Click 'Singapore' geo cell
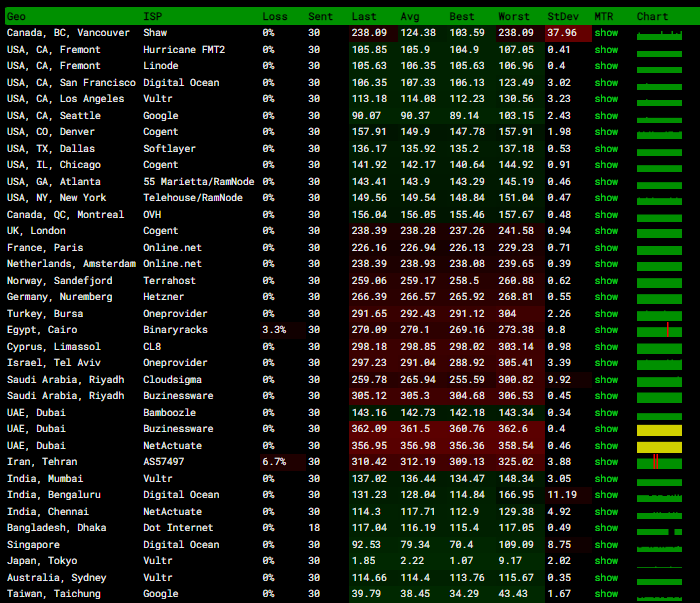The image size is (700, 603). point(33,545)
